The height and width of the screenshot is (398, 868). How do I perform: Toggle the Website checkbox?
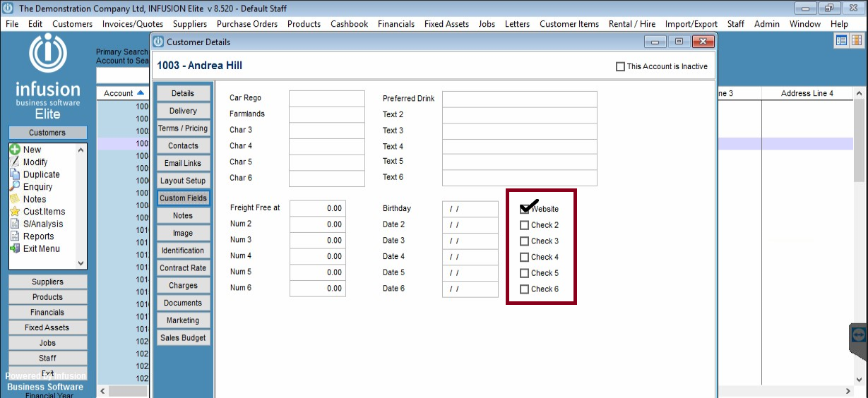(524, 209)
